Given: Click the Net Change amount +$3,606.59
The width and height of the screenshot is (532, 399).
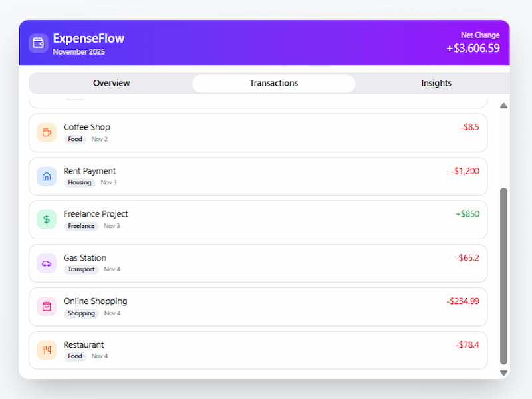Looking at the screenshot, I should (473, 48).
